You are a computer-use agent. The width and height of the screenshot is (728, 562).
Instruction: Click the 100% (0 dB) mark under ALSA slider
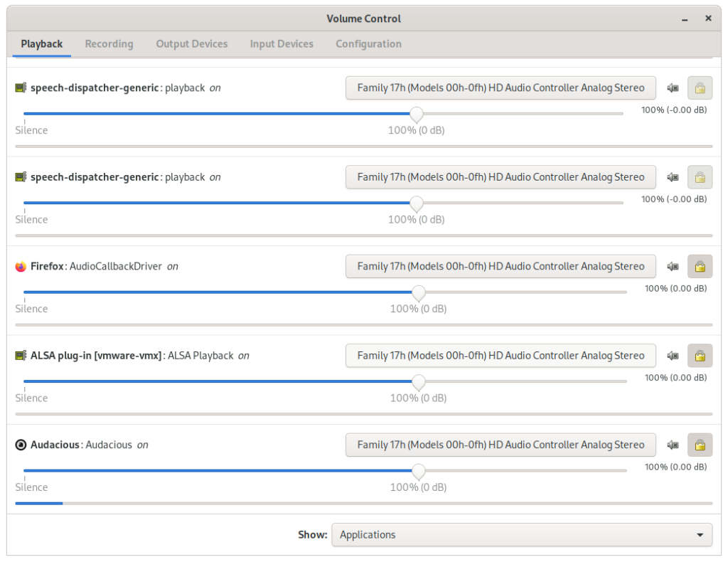(418, 398)
